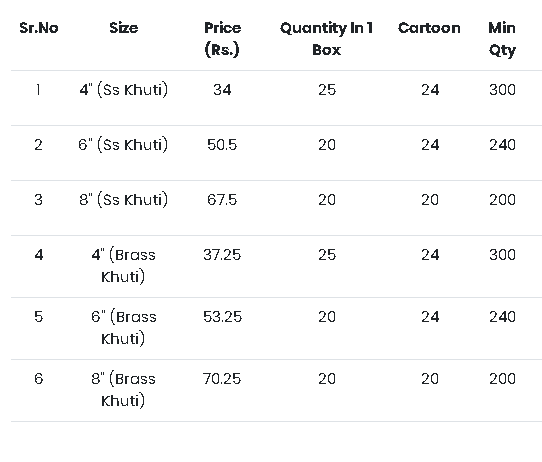Select the price value 67.5
Screen dimensions: 542x462
click(x=222, y=200)
